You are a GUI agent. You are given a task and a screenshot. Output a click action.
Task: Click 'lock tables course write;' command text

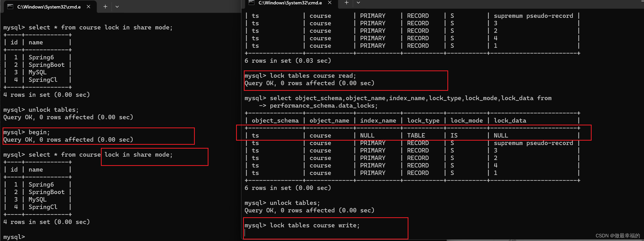(315, 225)
